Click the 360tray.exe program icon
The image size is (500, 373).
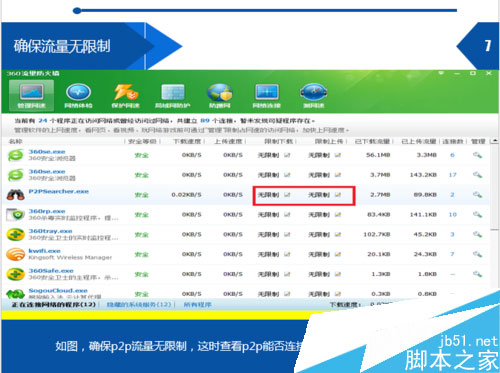pos(16,234)
